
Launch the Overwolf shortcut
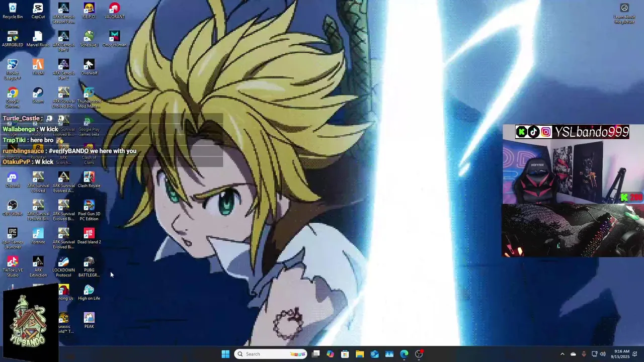(89, 67)
